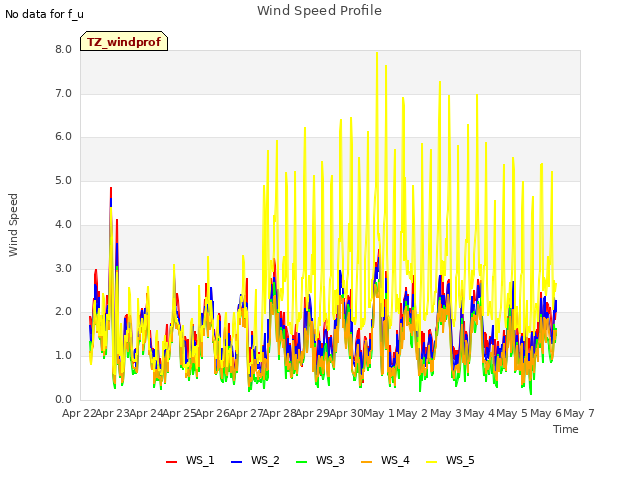
Task: Click the green WS_3 legend swatch
Action: [302, 462]
